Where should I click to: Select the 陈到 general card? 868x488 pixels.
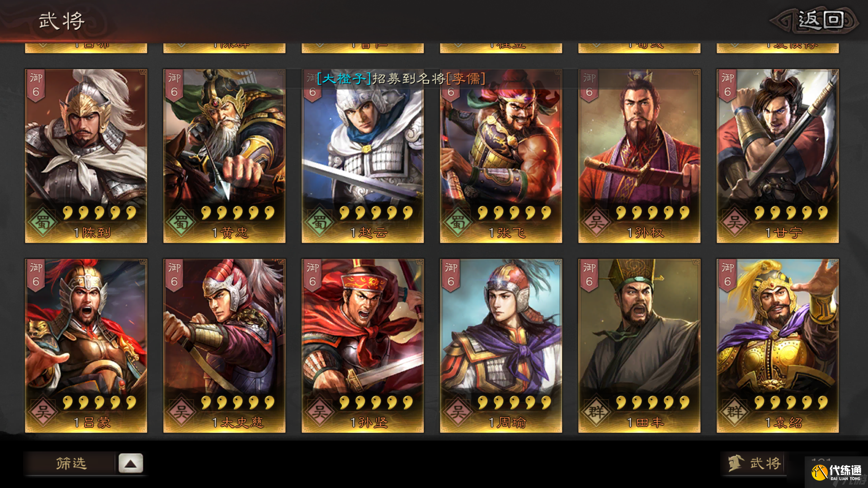click(86, 156)
